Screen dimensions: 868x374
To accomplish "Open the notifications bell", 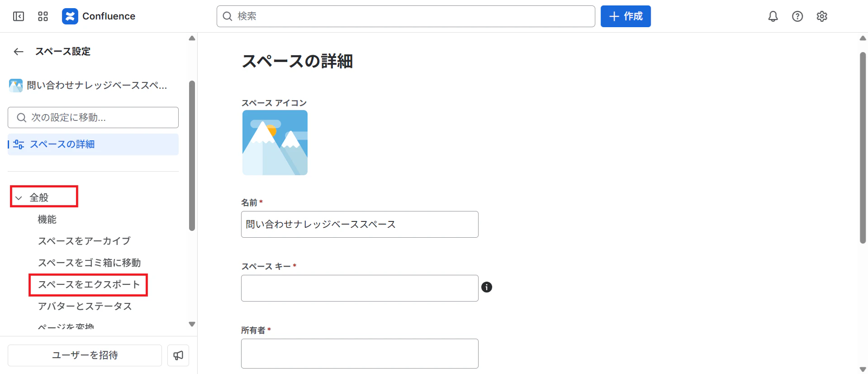I will point(773,16).
